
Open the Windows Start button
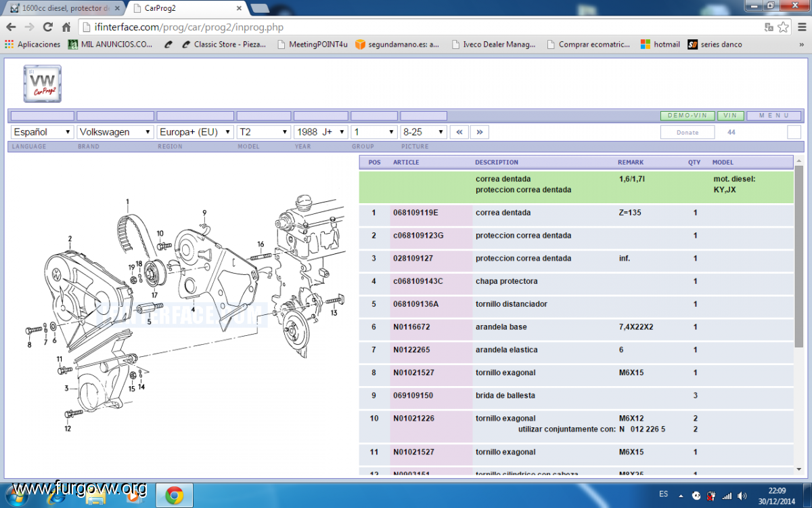coord(17,495)
